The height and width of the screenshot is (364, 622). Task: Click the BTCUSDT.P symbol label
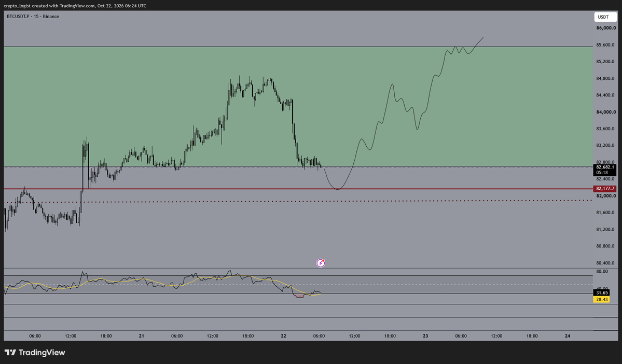[18, 17]
